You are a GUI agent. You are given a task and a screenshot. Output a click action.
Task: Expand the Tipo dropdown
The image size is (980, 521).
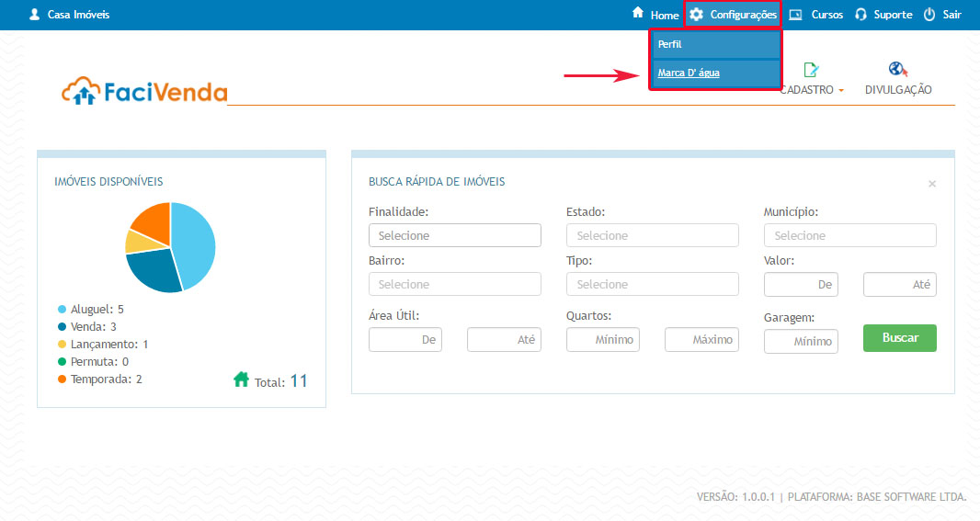pyautogui.click(x=652, y=284)
